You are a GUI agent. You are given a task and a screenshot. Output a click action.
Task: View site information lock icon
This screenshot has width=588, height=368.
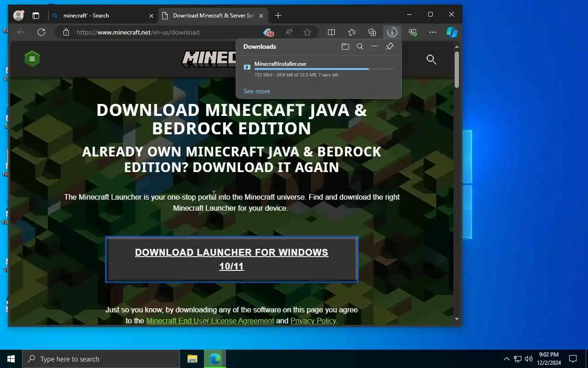tap(66, 32)
